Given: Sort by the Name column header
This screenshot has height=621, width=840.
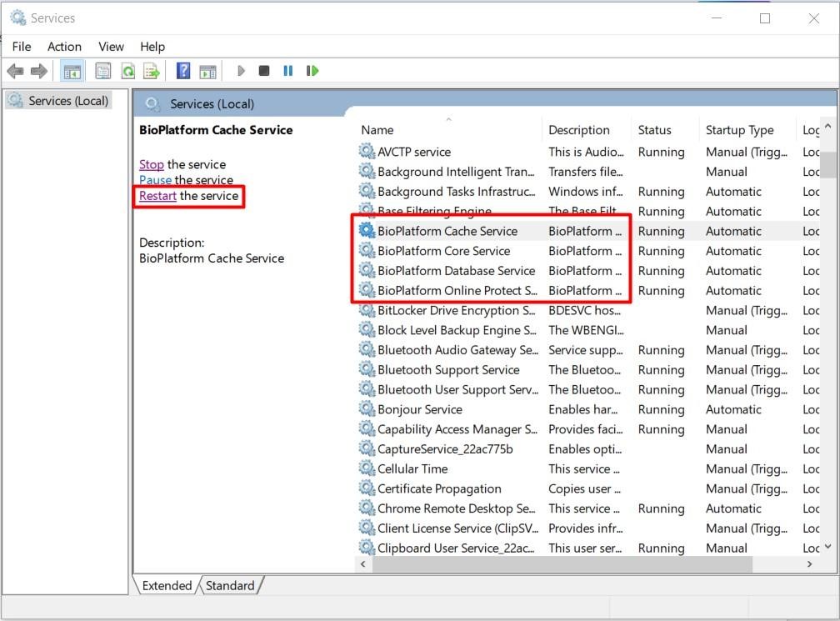Looking at the screenshot, I should 450,130.
